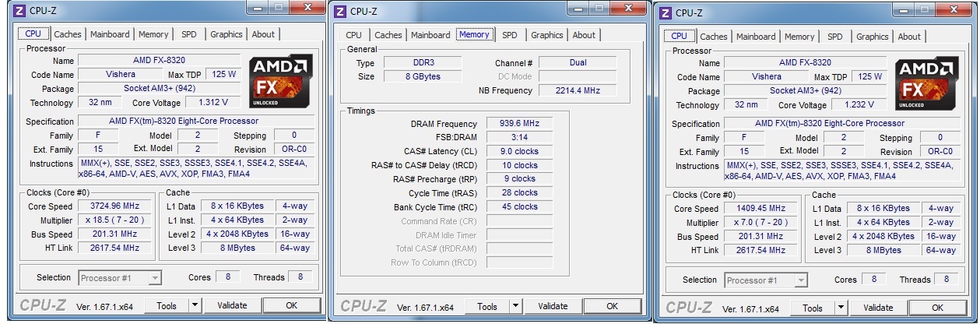Close the CPU-Z Memory window
This screenshot has width=980, height=324.
point(628,8)
